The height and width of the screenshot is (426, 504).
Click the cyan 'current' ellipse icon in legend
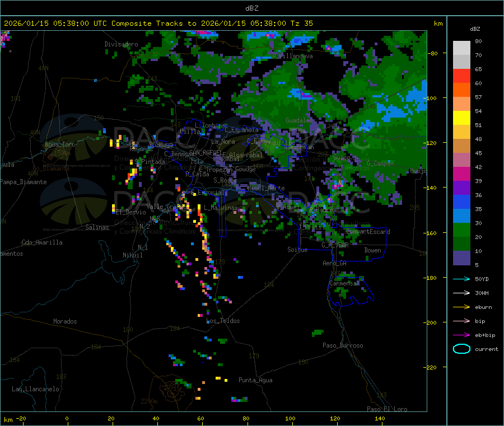point(461,349)
